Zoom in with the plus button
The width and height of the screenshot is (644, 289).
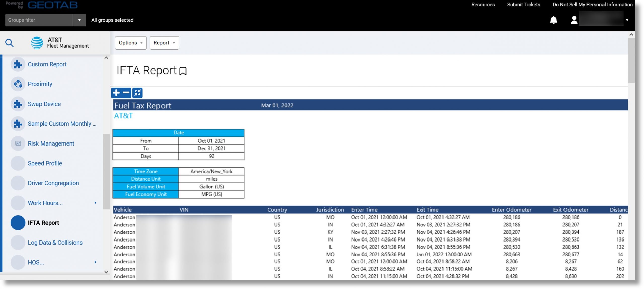pos(116,93)
